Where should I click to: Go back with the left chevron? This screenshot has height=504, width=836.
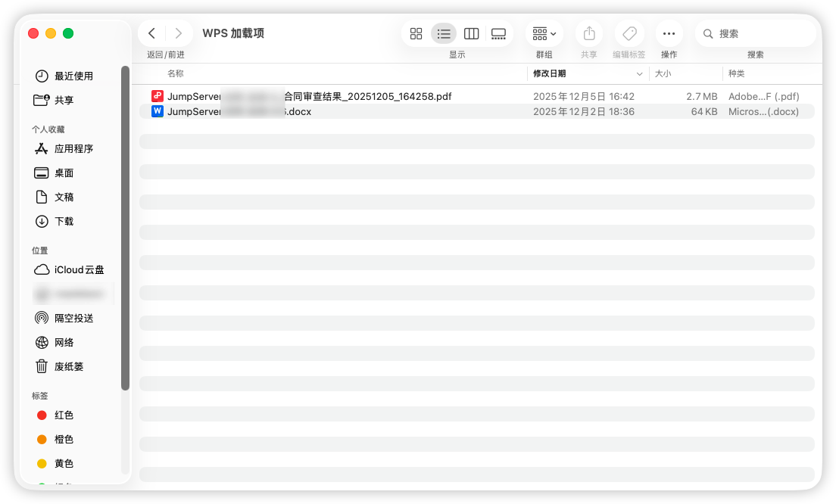click(152, 33)
